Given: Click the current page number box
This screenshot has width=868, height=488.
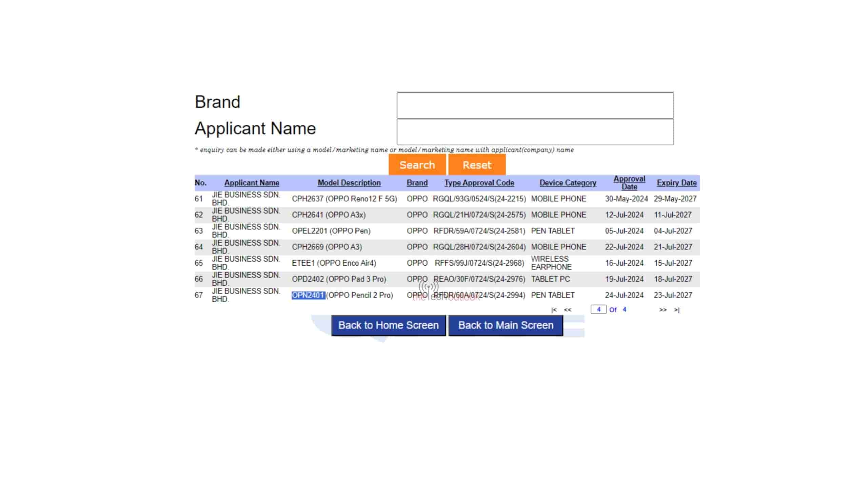Looking at the screenshot, I should (x=598, y=309).
